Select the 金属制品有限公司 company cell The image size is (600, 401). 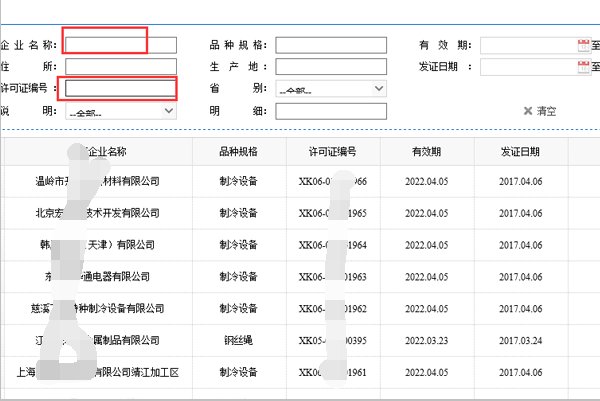click(98, 340)
